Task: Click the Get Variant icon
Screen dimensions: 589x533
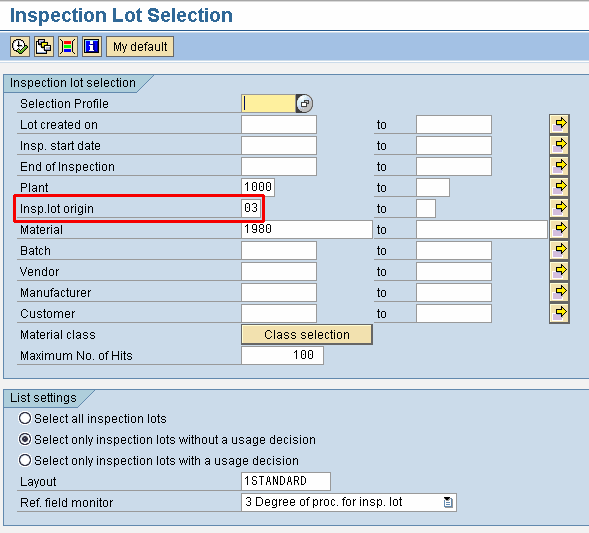Action: tap(44, 47)
